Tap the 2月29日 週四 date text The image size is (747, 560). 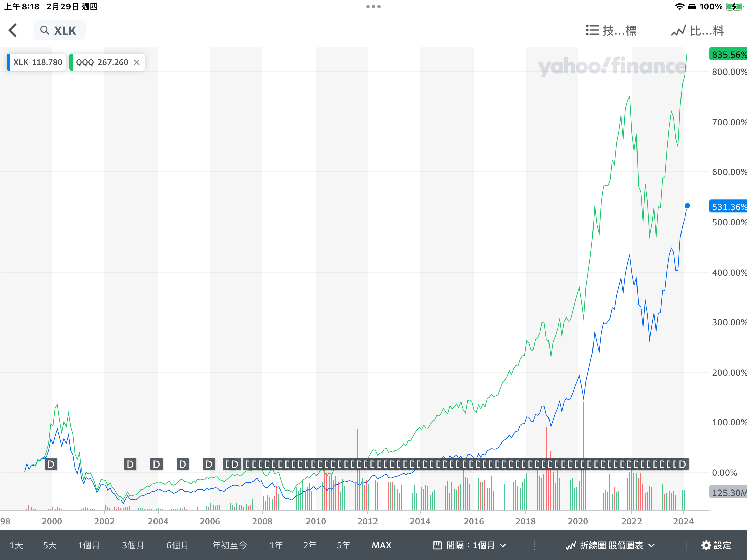tap(72, 7)
